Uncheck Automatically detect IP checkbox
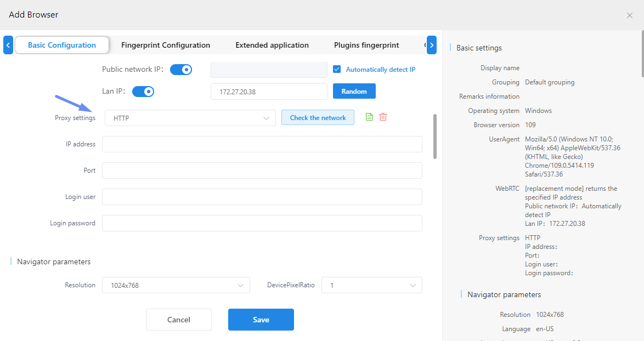644x341 pixels. point(337,70)
